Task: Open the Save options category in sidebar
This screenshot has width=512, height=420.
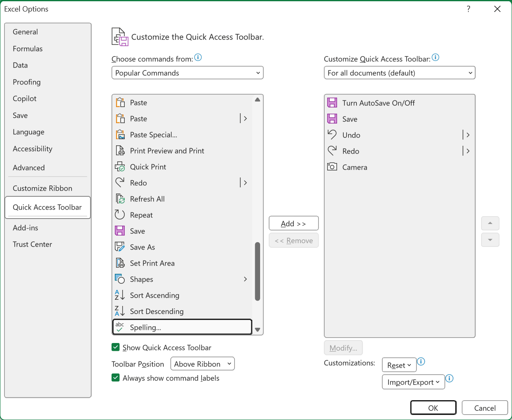Action: [x=48, y=116]
